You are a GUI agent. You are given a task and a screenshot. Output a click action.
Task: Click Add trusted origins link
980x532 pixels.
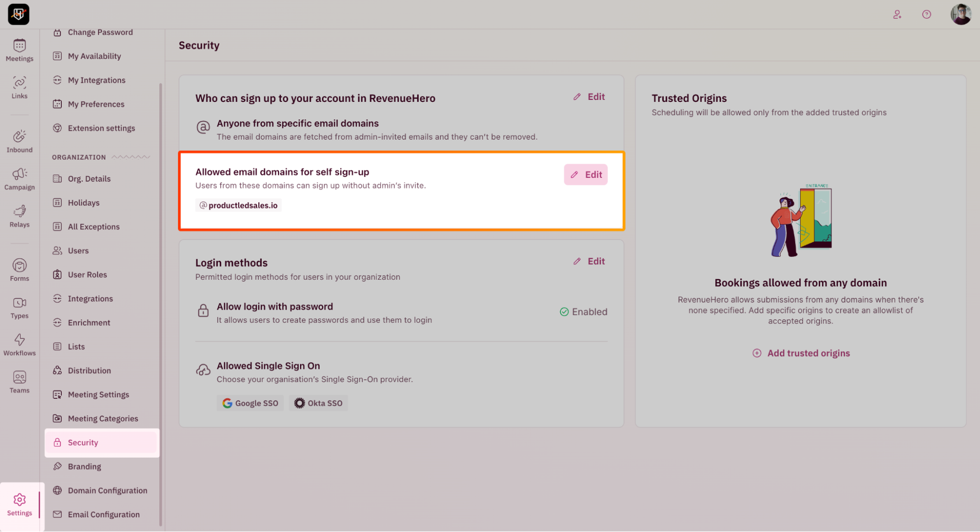tap(801, 353)
